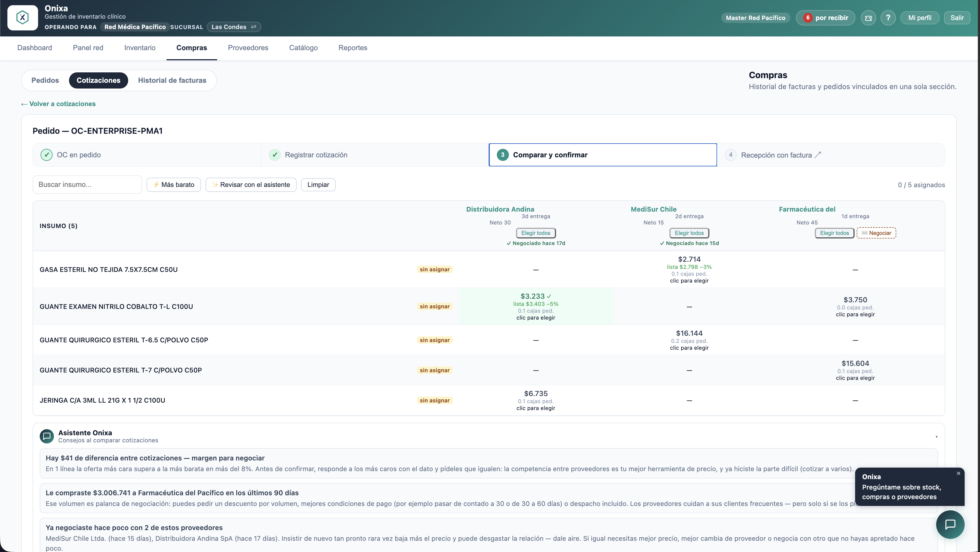Go to the Inventario tab

click(x=140, y=48)
